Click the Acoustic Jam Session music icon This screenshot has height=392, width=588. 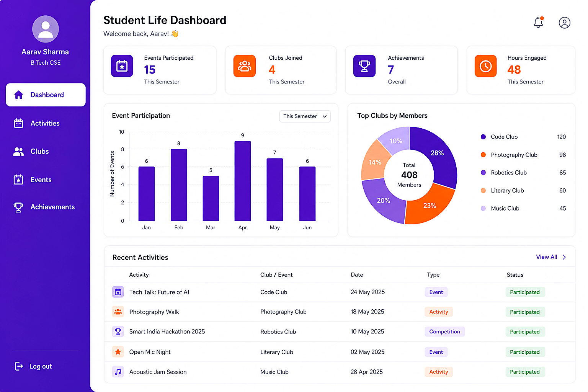coord(118,372)
